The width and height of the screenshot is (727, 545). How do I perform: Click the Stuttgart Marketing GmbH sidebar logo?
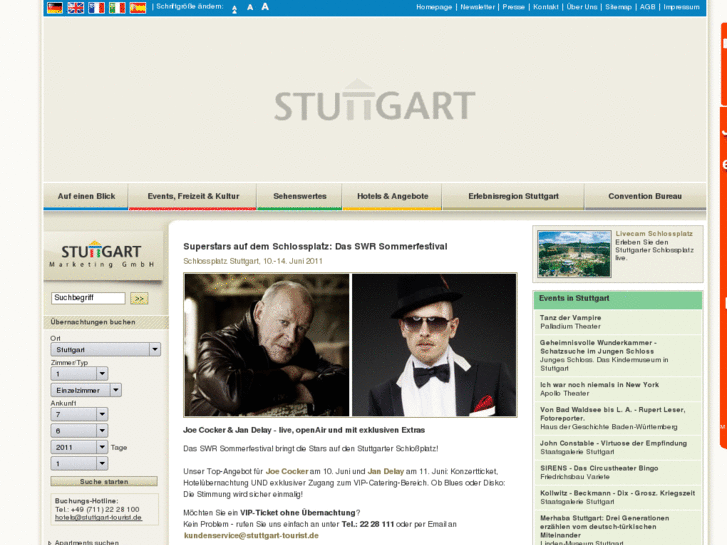pyautogui.click(x=102, y=255)
